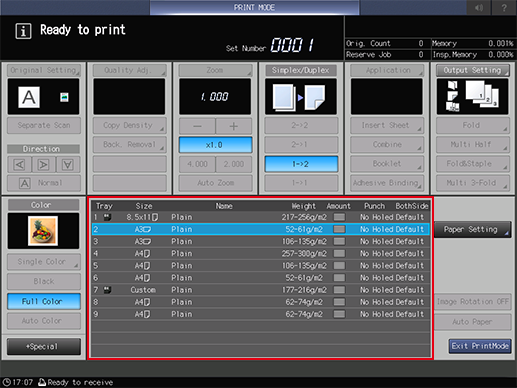This screenshot has height=388, width=517.
Task: Select the 4.000 zoom preset
Action: click(x=197, y=164)
